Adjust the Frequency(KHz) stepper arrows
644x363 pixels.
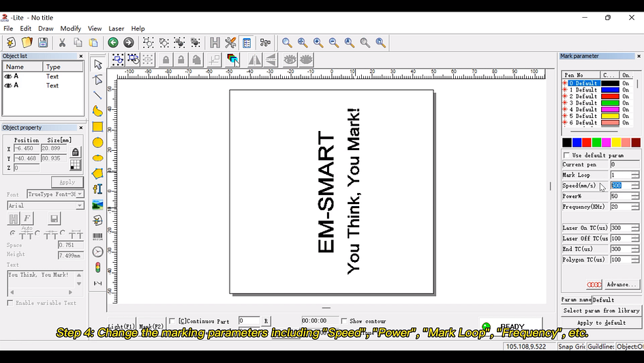tap(635, 207)
